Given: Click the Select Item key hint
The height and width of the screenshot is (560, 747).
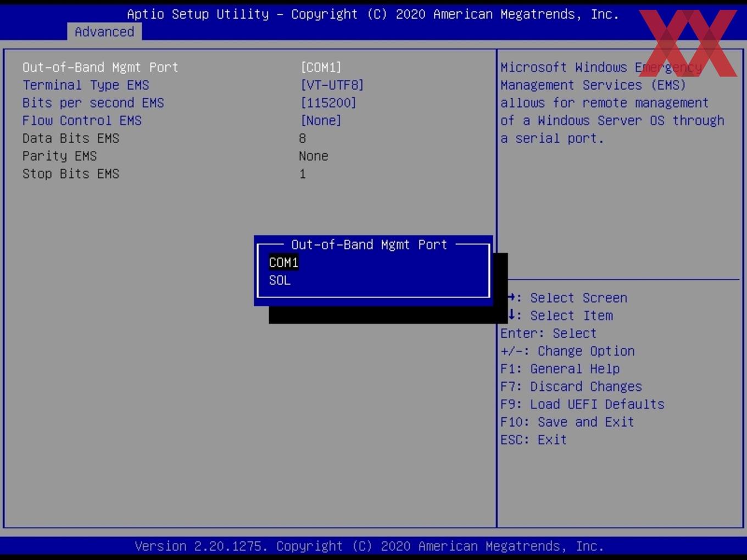Looking at the screenshot, I should tap(560, 316).
